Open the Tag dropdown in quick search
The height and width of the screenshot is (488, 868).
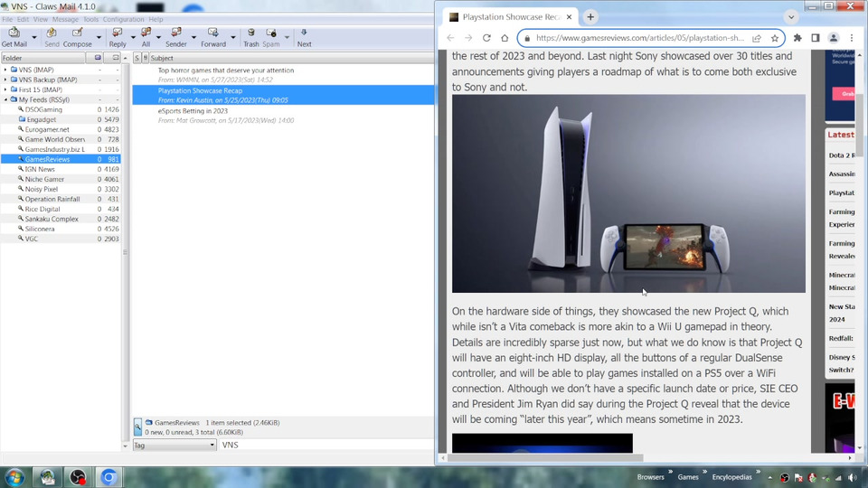(175, 445)
